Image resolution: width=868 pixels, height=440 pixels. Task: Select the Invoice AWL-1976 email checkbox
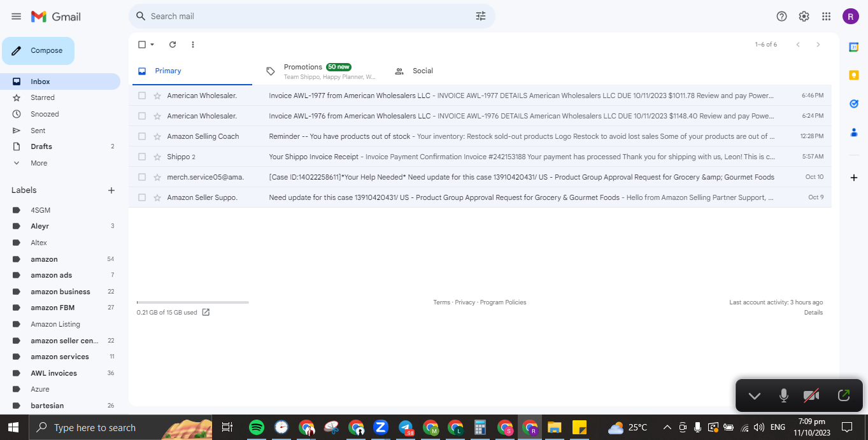[142, 116]
